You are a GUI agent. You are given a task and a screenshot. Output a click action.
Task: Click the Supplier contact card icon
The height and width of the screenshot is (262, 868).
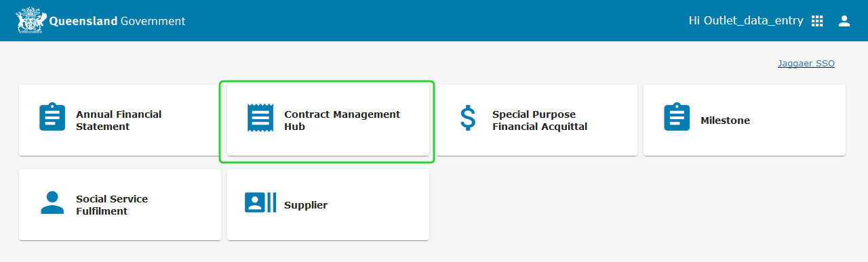pyautogui.click(x=260, y=202)
